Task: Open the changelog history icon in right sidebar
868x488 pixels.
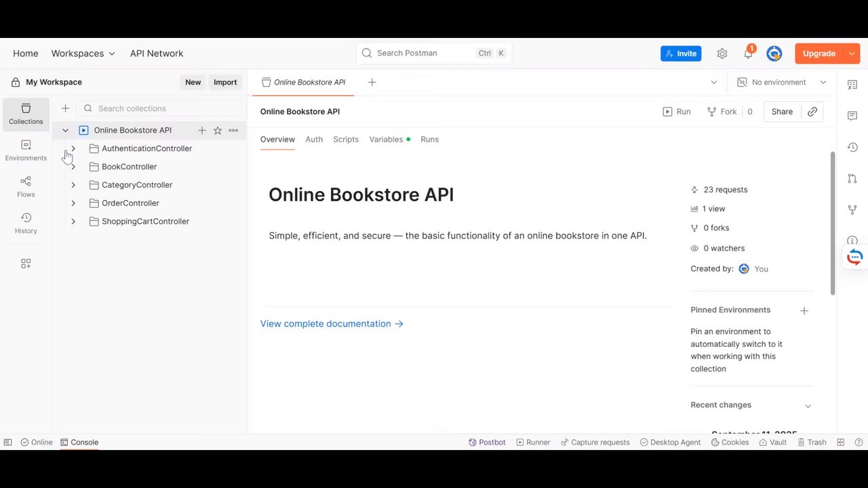Action: point(852,147)
